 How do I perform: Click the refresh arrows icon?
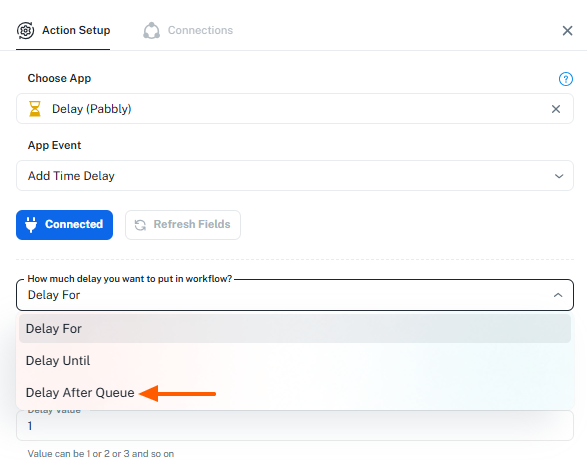click(140, 225)
